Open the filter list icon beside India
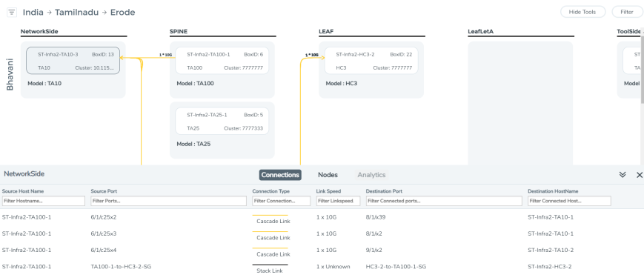 (x=12, y=13)
